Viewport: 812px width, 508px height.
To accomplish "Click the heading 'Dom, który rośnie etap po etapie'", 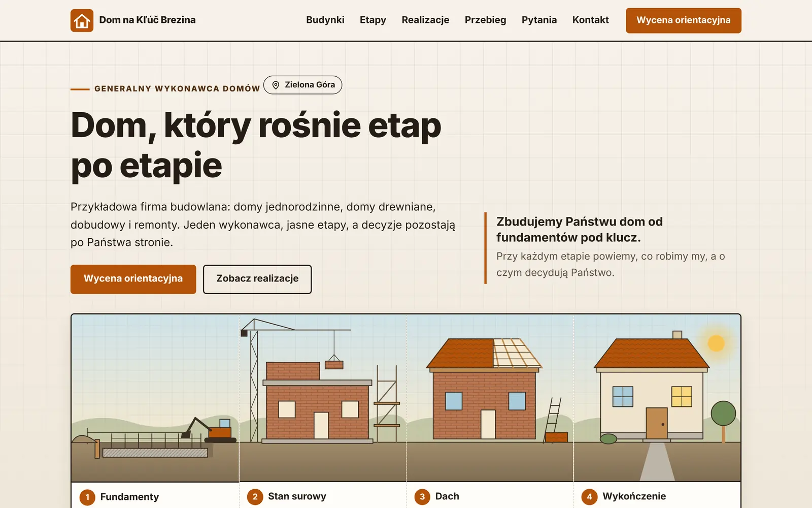I will coord(256,145).
